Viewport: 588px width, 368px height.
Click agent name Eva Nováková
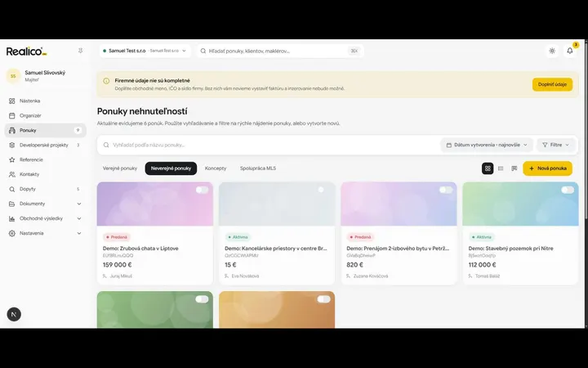[245, 276]
